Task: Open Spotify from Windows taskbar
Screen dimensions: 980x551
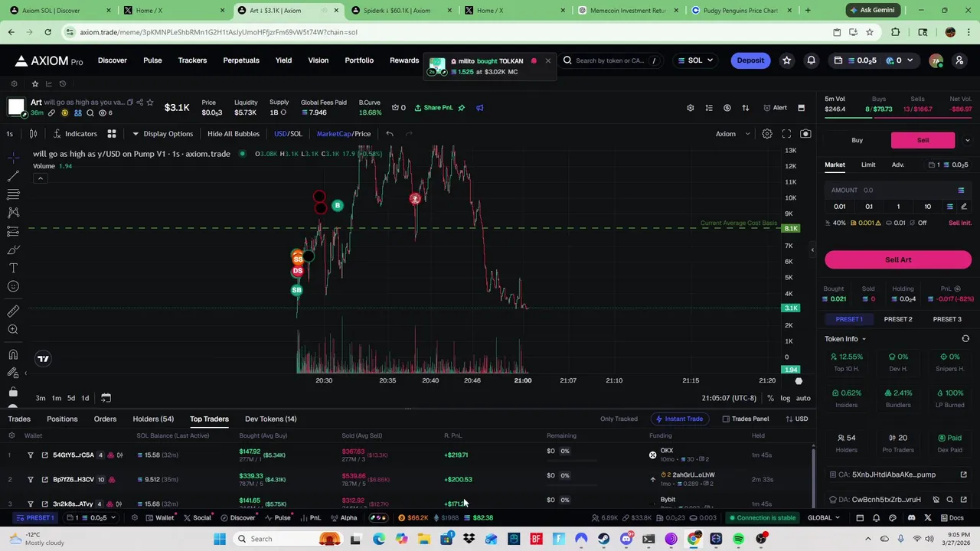Action: point(739,539)
